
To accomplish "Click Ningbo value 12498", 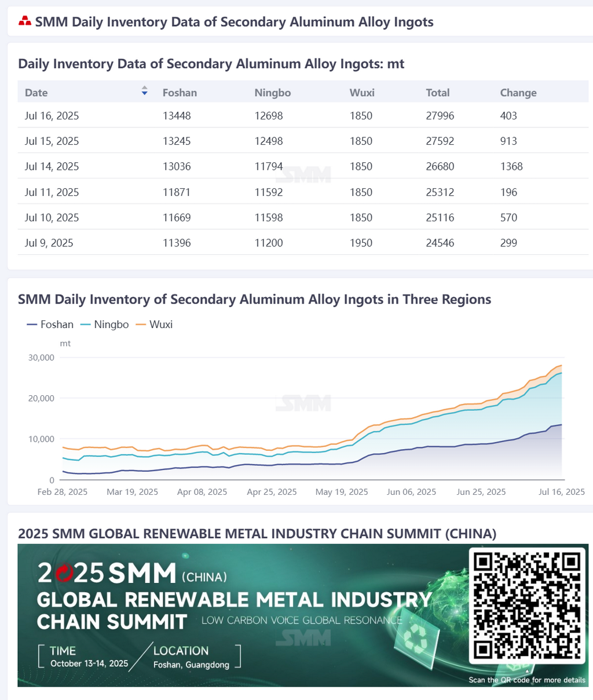I will pos(269,141).
